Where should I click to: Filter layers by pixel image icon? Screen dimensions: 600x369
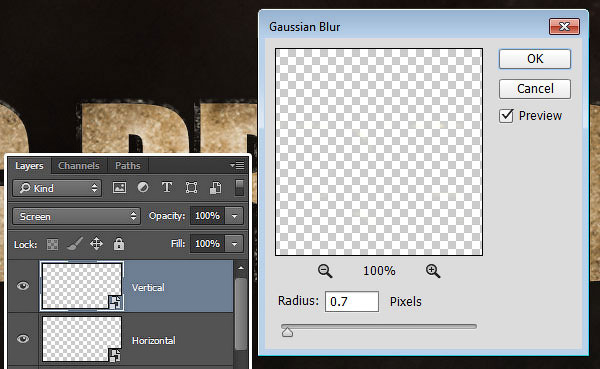(x=119, y=188)
